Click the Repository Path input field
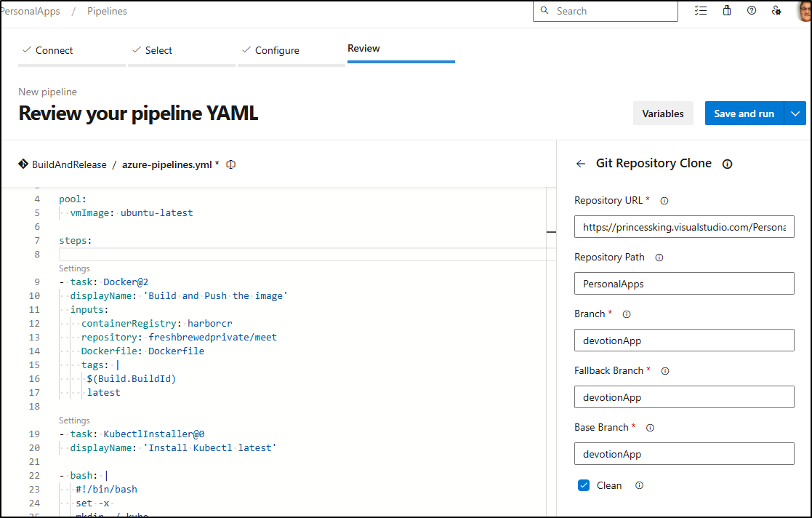 [684, 284]
